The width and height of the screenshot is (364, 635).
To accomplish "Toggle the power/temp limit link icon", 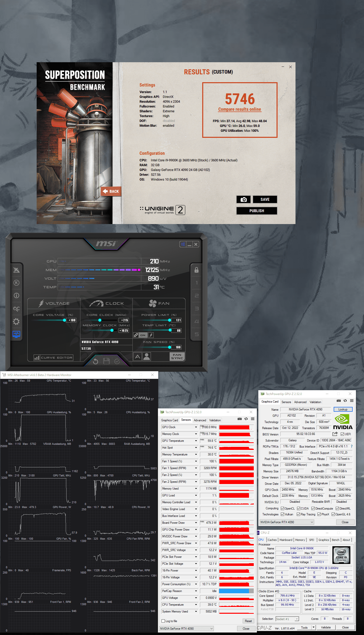I will (136, 335).
